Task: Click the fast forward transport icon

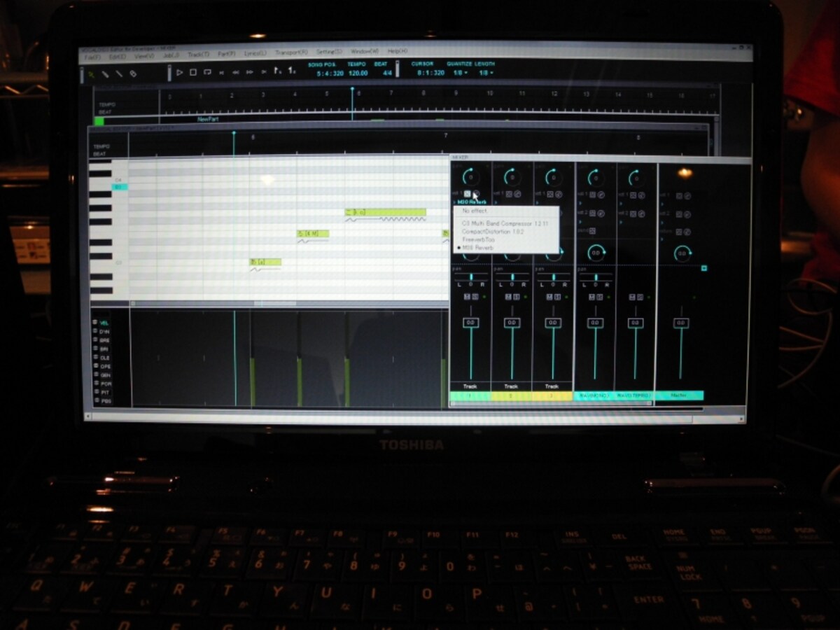Action: 250,73
